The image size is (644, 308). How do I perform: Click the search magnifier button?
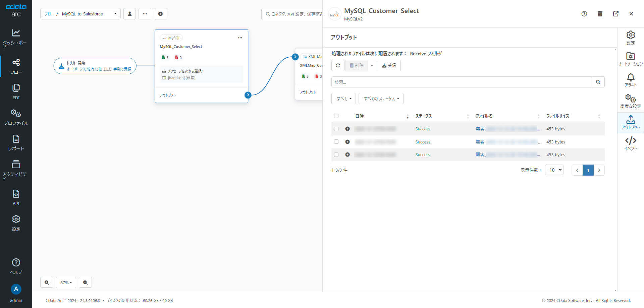click(x=598, y=82)
